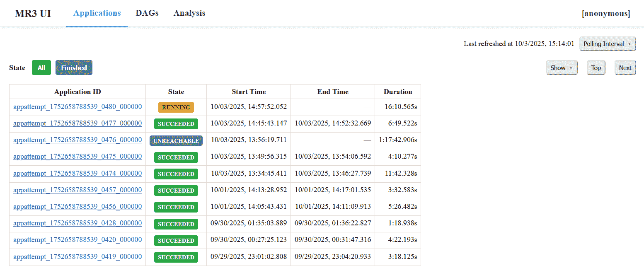Click the Start Time column header
Screen dimensions: 644x273
(x=249, y=92)
